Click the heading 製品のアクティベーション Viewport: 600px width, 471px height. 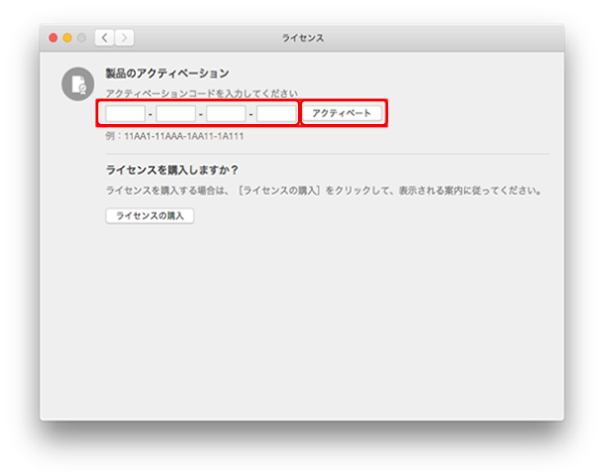(x=167, y=73)
